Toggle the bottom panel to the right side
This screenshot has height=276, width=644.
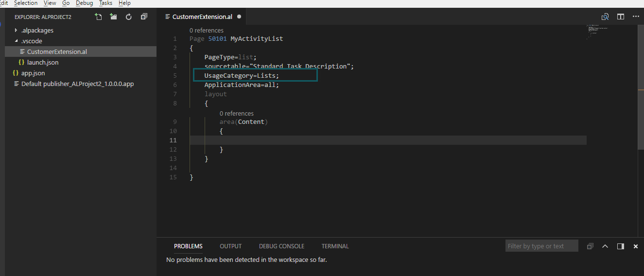pyautogui.click(x=621, y=246)
